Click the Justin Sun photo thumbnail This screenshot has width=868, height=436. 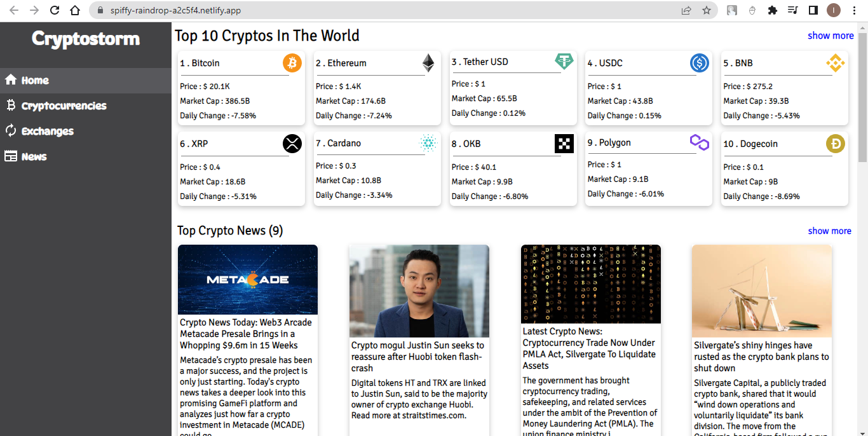[419, 291]
